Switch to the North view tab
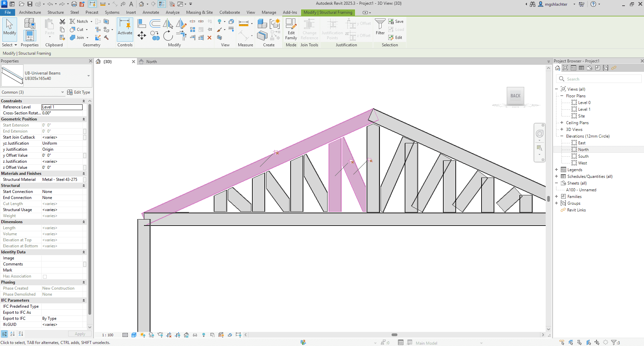The image size is (644, 346). [x=151, y=62]
